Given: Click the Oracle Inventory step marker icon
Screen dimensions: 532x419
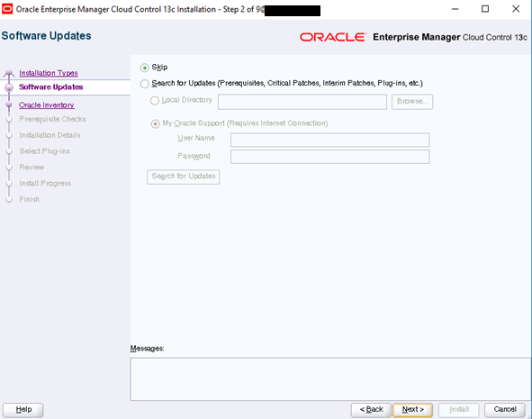Looking at the screenshot, I should pyautogui.click(x=9, y=105).
